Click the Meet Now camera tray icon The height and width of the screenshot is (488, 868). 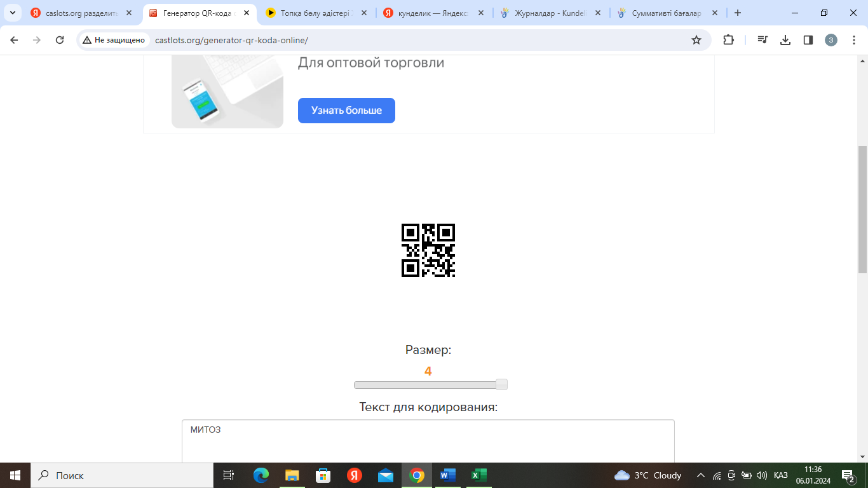pyautogui.click(x=731, y=475)
